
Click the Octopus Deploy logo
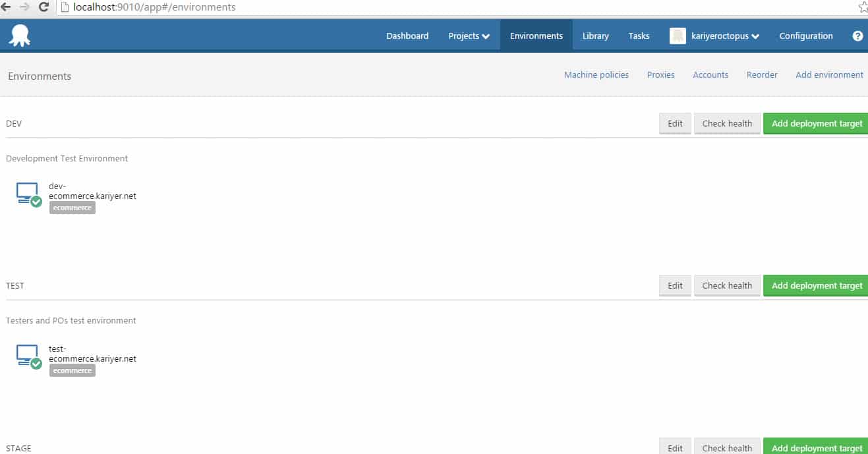click(19, 36)
